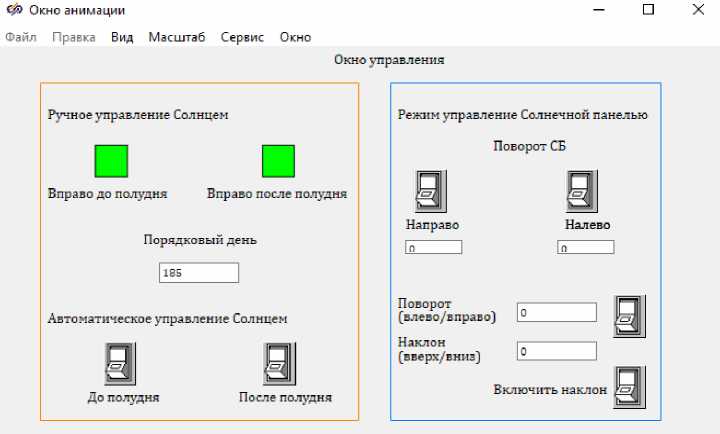The width and height of the screenshot is (720, 434).
Task: Select the value field under 'Направо'
Action: pos(433,247)
